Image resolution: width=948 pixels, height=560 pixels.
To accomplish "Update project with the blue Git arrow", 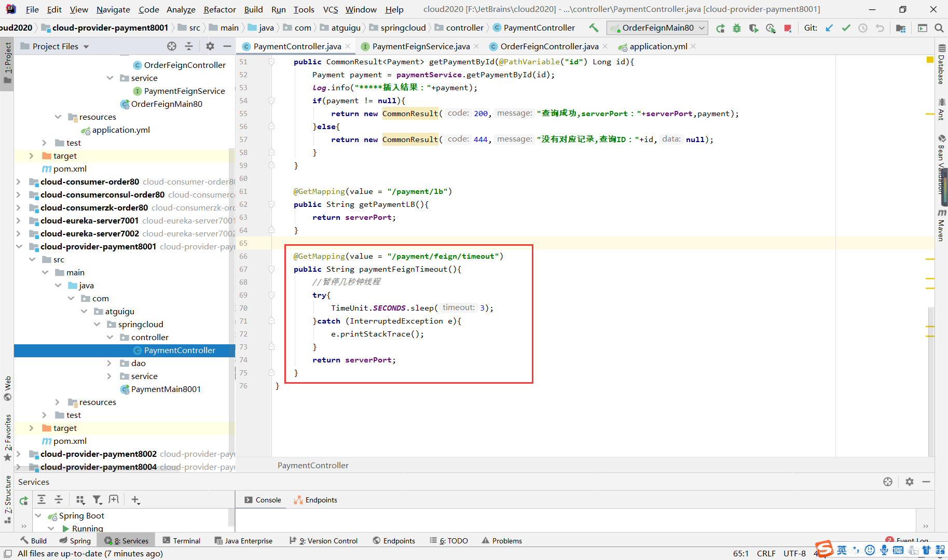I will click(829, 28).
